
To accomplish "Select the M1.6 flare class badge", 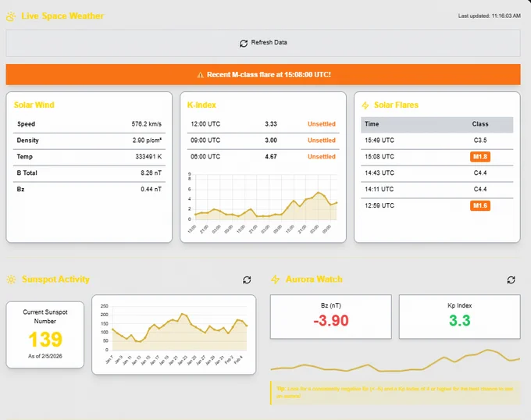I will [480, 205].
